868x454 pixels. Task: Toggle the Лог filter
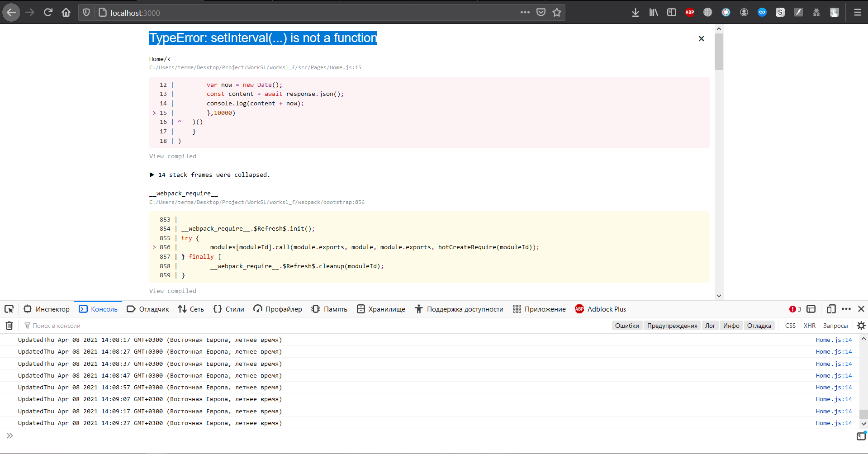point(710,326)
